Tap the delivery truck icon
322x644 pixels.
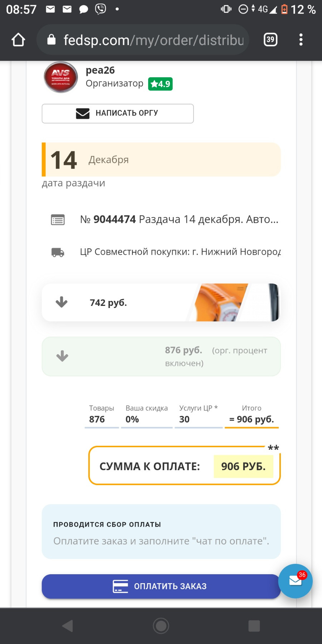coord(58,252)
